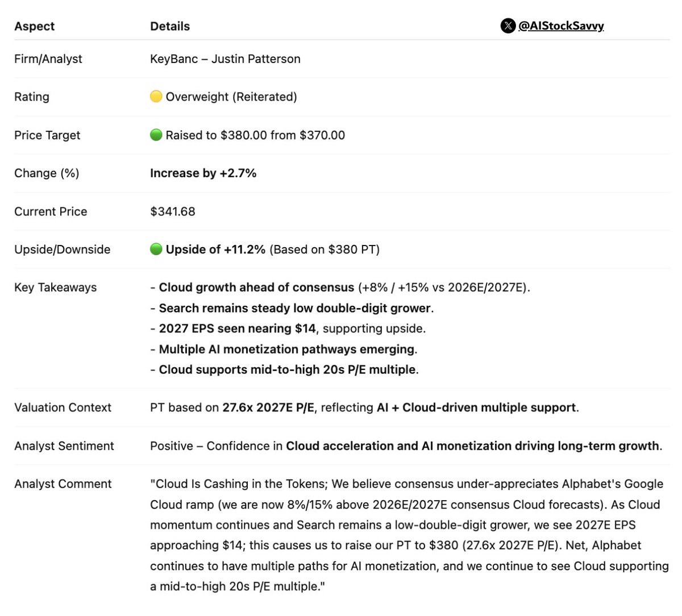Click the 2027 EPS seen nearing $14 line

tap(288, 328)
